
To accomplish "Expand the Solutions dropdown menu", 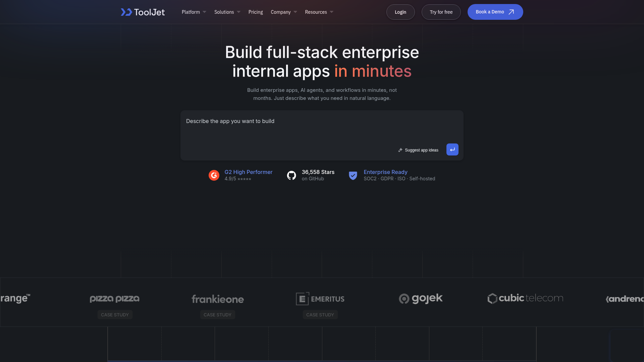I will tap(227, 12).
